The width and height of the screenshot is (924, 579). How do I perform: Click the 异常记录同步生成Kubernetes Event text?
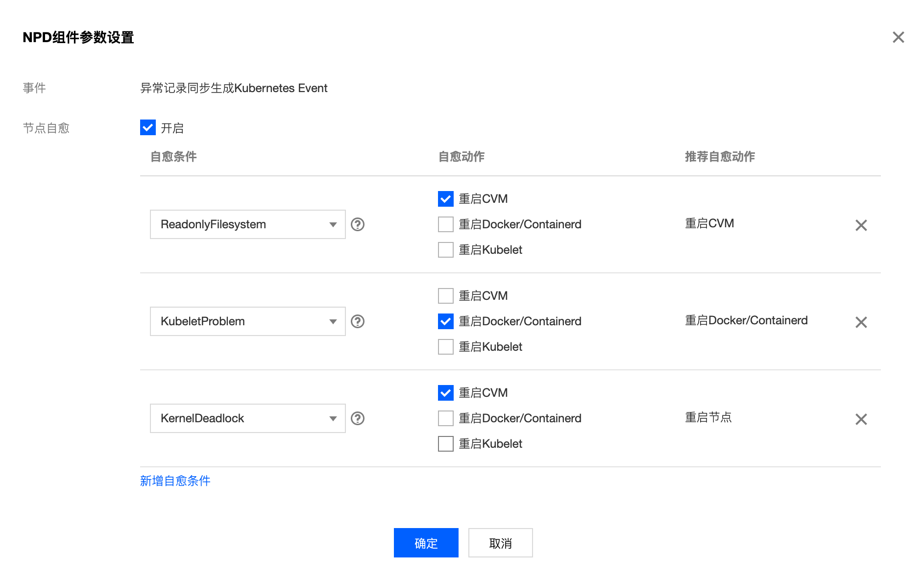click(x=234, y=88)
